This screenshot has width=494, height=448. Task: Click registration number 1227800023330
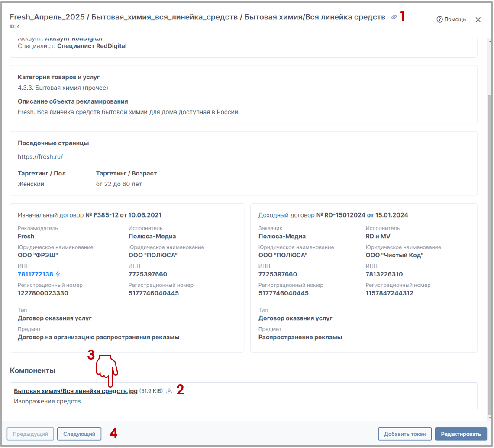coord(43,293)
